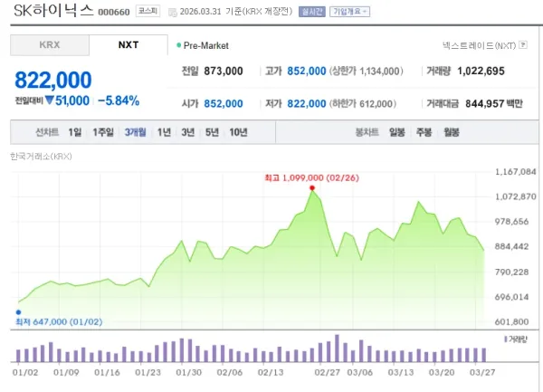The width and height of the screenshot is (543, 392).
Task: Click the blue lowest-price marker on chart
Action: pos(19,312)
